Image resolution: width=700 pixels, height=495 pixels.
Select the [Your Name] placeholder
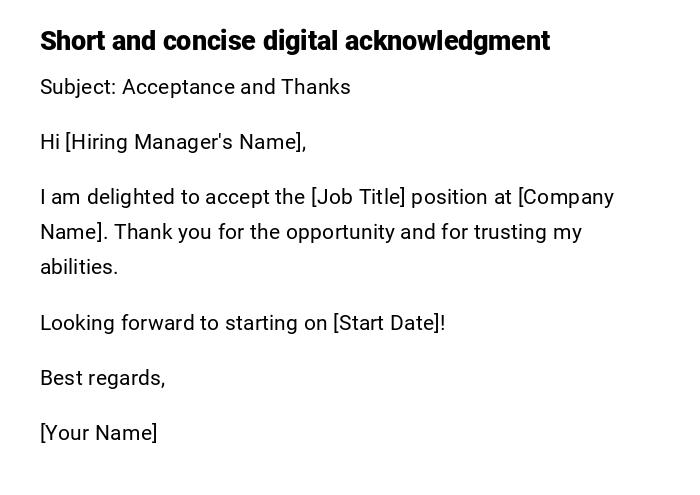tap(99, 433)
